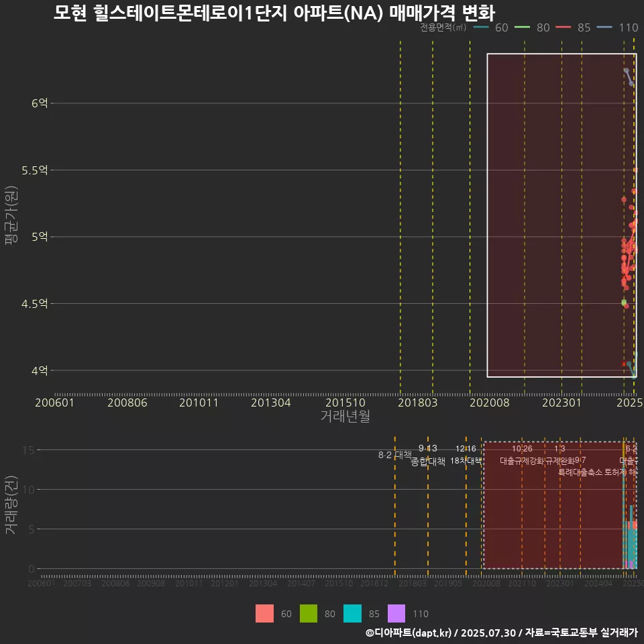Click 200908 on the volume chart x-axis
644x644 pixels.
pos(151,583)
